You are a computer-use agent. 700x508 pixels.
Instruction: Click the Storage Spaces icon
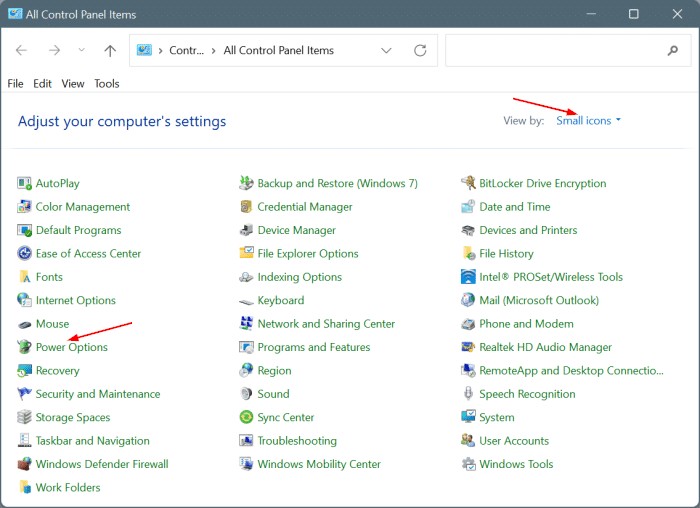[x=24, y=417]
